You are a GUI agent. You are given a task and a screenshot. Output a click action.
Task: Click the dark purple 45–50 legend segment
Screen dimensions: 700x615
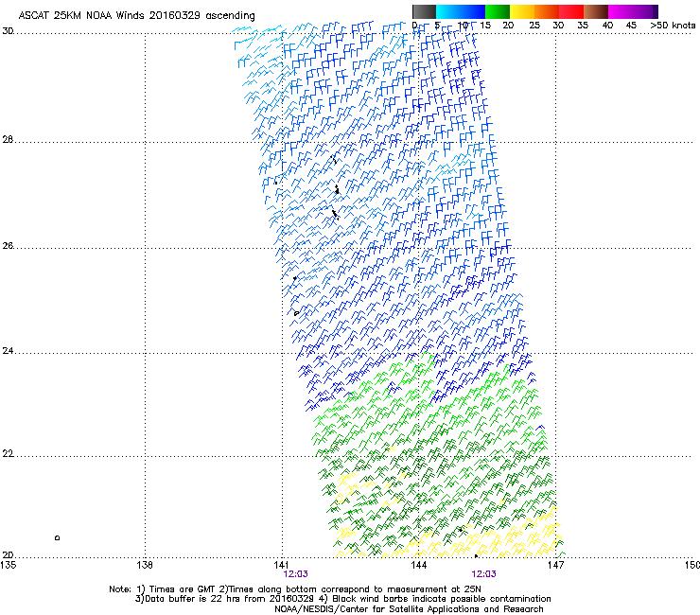coord(645,11)
